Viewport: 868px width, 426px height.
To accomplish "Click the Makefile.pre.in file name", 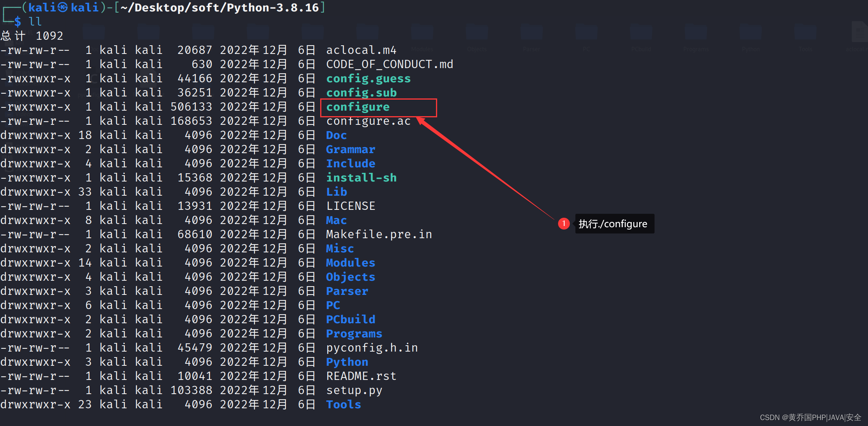I will pyautogui.click(x=379, y=235).
